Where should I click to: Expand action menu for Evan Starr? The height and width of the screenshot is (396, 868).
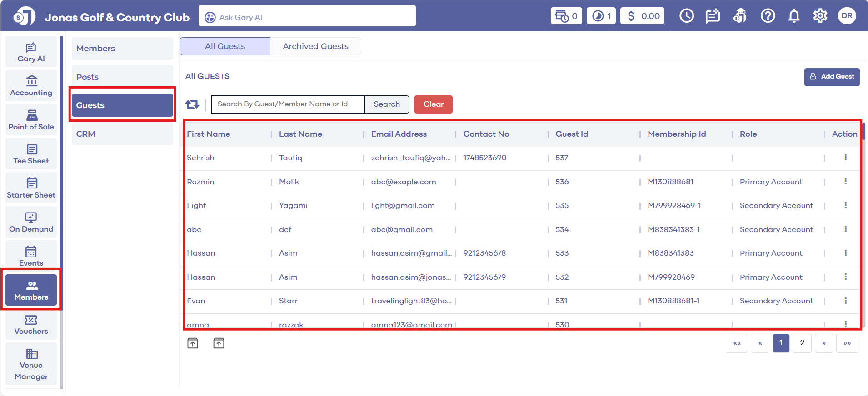click(845, 301)
